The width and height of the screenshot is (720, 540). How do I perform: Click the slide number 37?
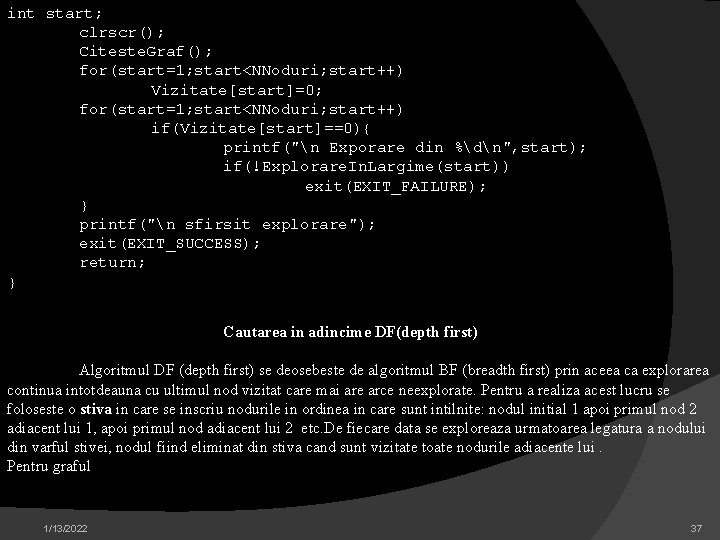696,529
